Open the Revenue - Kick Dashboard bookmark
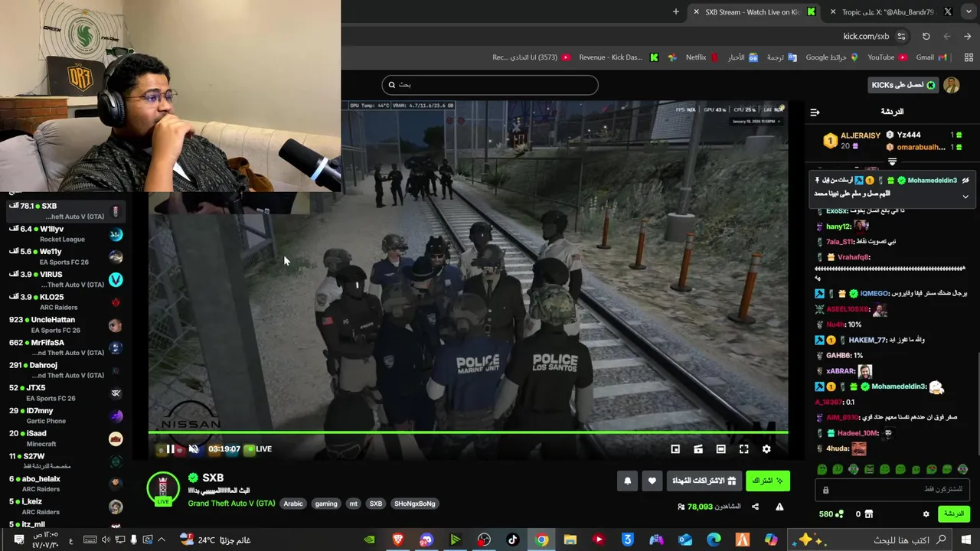The image size is (980, 551). coord(618,57)
